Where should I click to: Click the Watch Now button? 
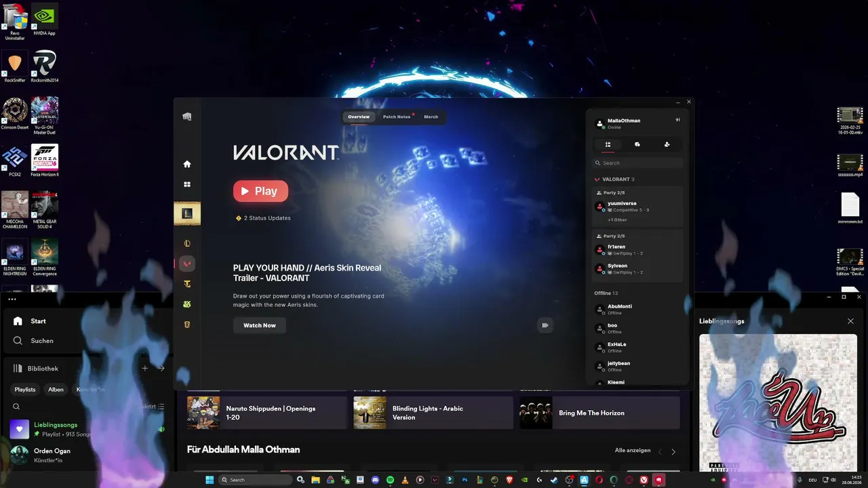260,325
